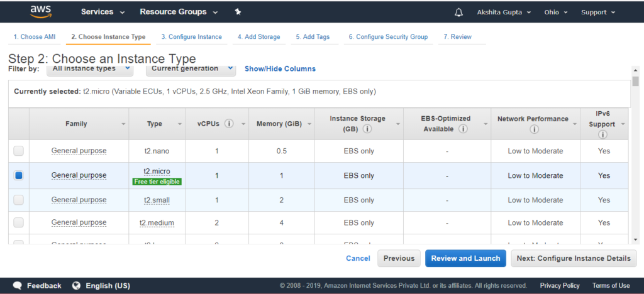Open the Privacy Policy link
644x294 pixels.
click(560, 285)
